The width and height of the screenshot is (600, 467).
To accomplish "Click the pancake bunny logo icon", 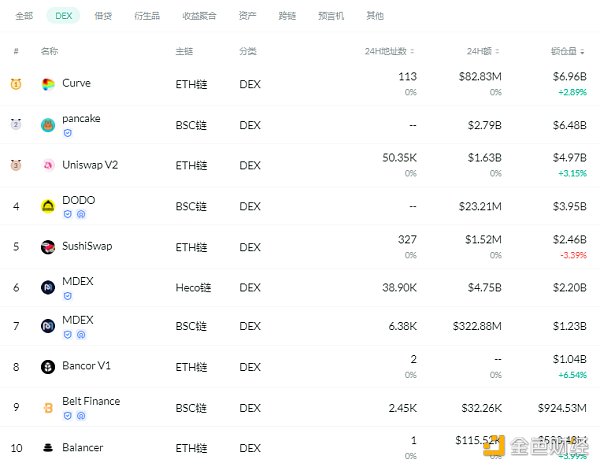I will (x=48, y=125).
